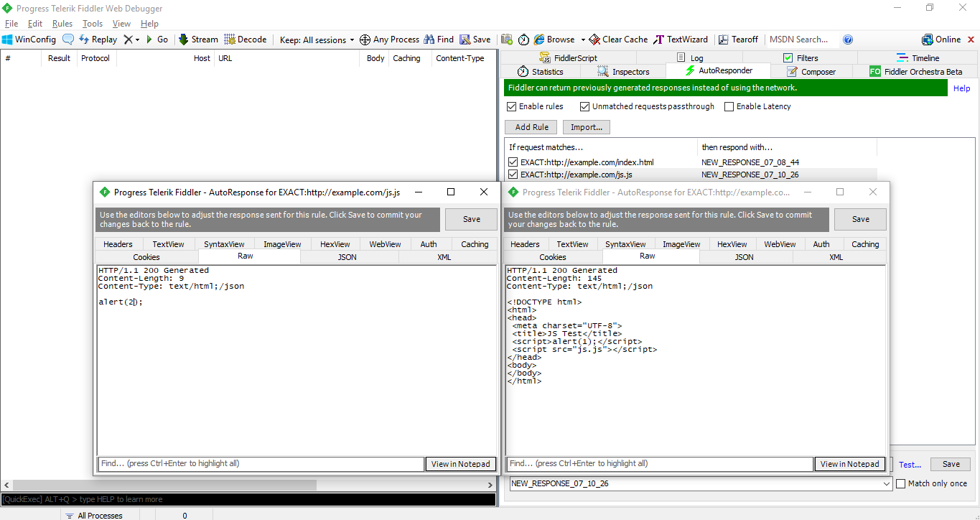Uncheck the js.js rule checkbox
This screenshot has width=980, height=520.
pyautogui.click(x=513, y=175)
